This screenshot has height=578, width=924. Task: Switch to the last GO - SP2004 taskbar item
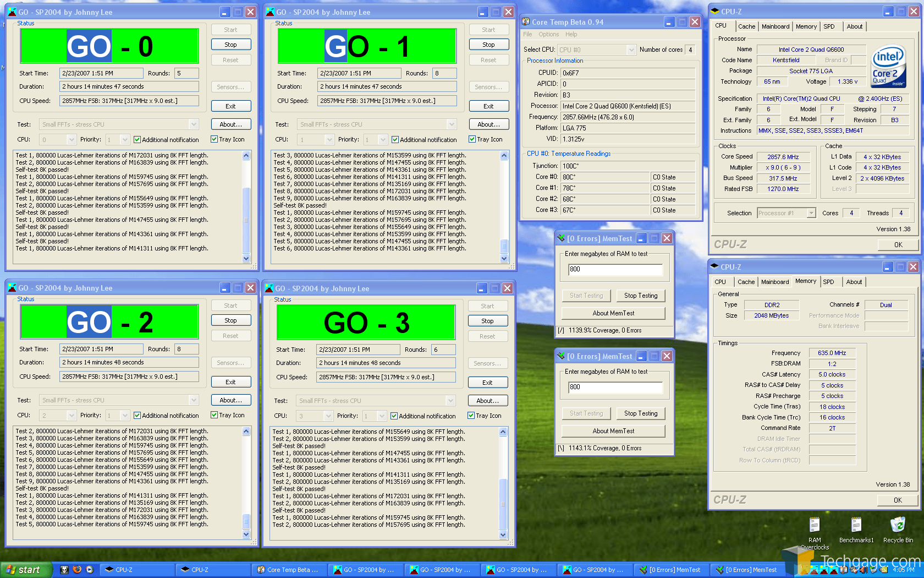pyautogui.click(x=595, y=570)
